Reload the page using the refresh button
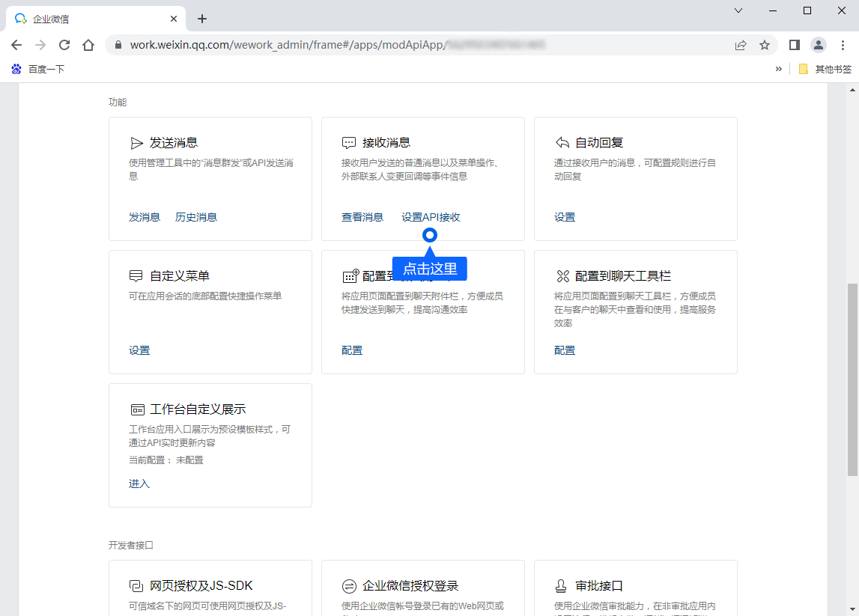The image size is (859, 616). (64, 45)
